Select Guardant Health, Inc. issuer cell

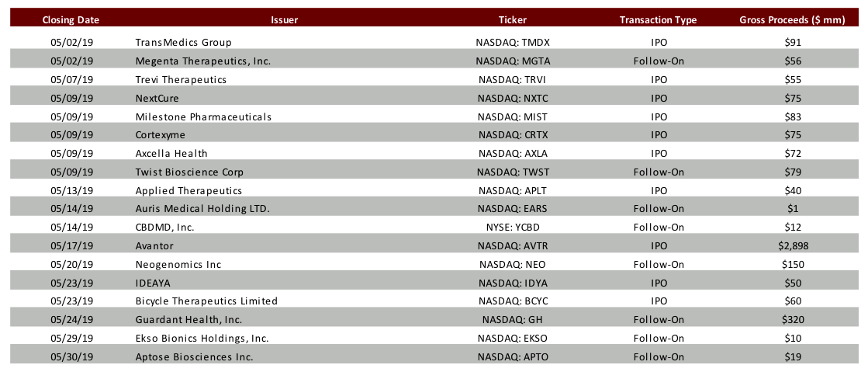[x=188, y=320]
